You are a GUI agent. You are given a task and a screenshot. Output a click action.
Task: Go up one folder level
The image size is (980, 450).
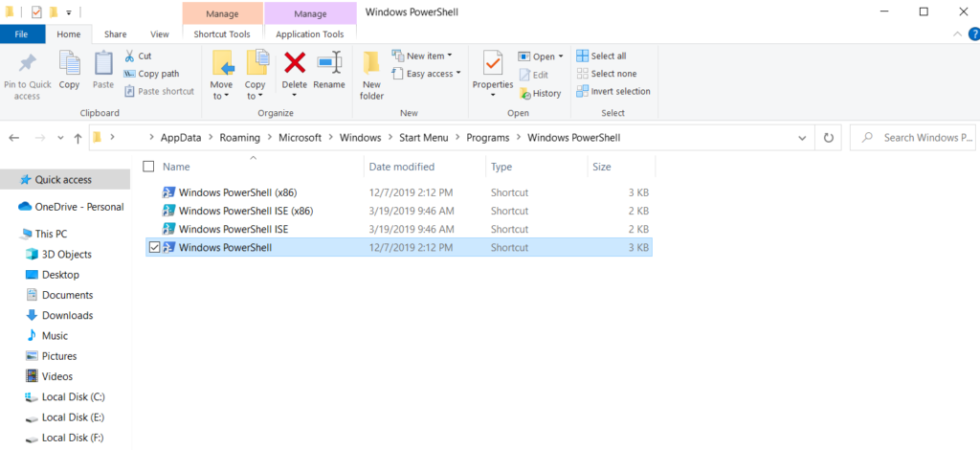[78, 138]
